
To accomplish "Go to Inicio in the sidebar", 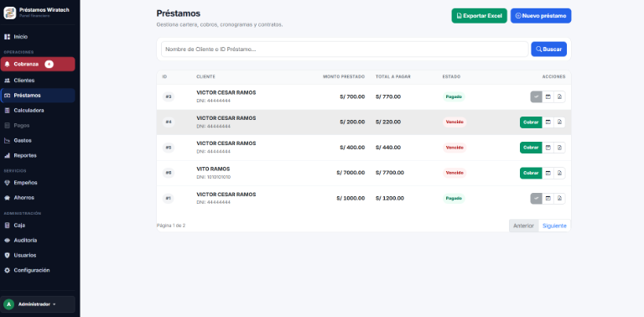I will [x=38, y=37].
